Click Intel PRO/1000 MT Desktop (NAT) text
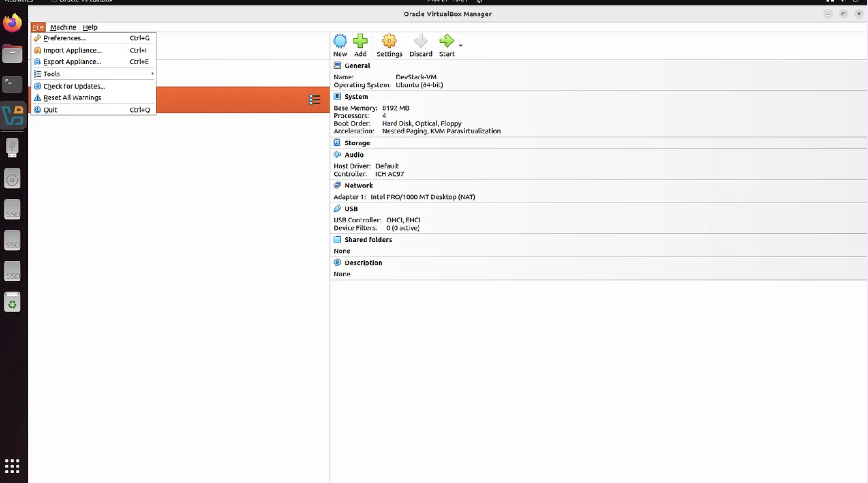868x483 pixels. point(423,197)
